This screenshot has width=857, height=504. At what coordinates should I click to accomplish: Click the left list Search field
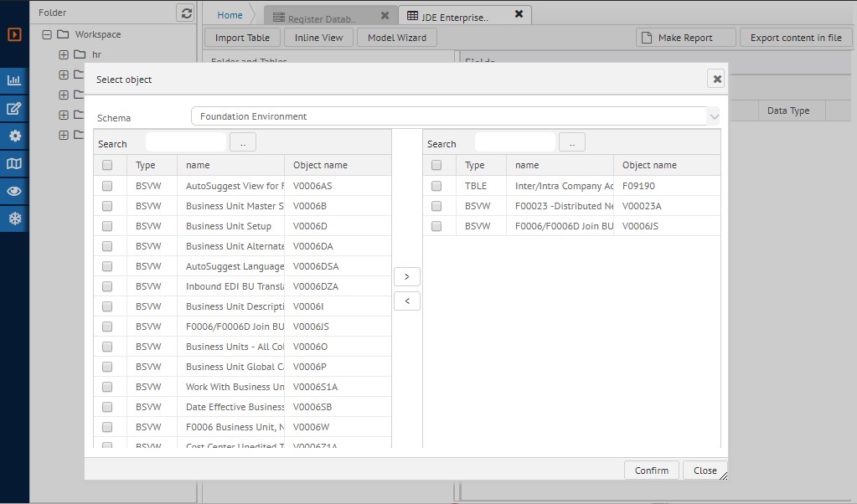coord(185,143)
